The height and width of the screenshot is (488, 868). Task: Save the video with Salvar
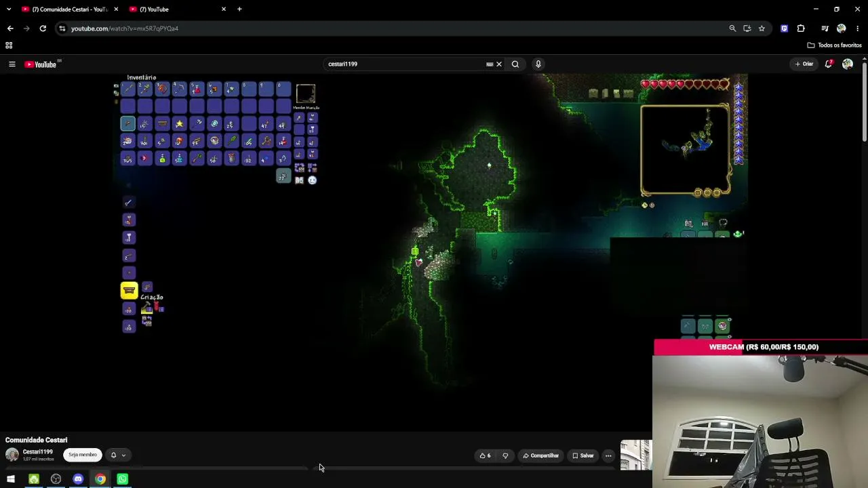coord(583,455)
